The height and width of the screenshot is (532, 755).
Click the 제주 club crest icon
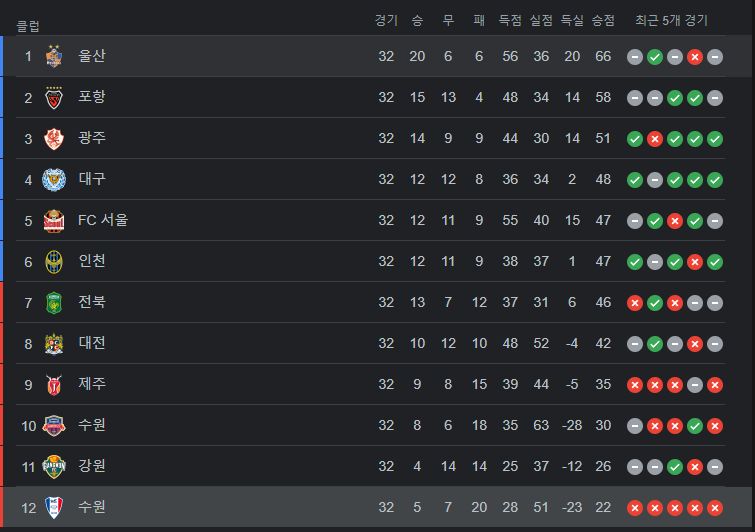pyautogui.click(x=54, y=385)
